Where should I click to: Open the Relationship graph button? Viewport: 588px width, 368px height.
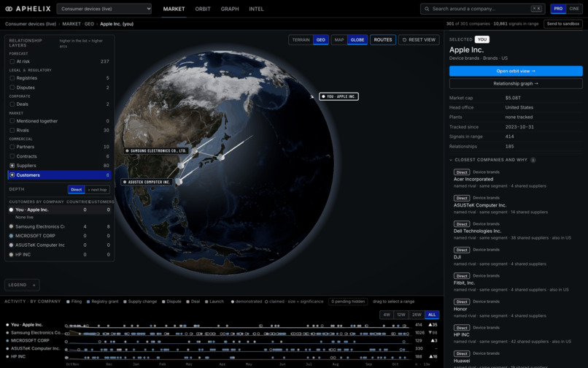(516, 84)
